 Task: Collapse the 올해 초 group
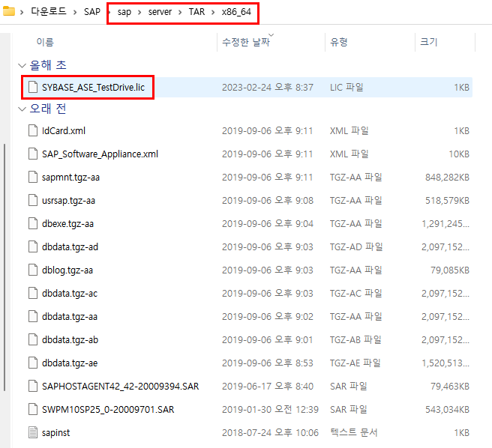(22, 65)
